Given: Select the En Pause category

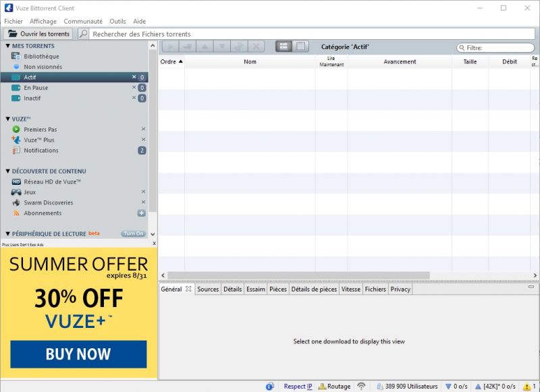Looking at the screenshot, I should (36, 88).
